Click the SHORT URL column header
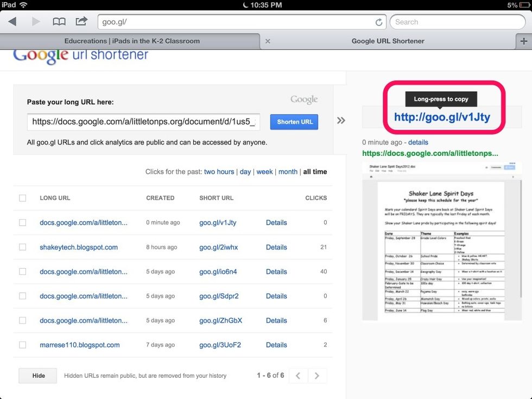Screen dimensions: 532x399 [217, 198]
